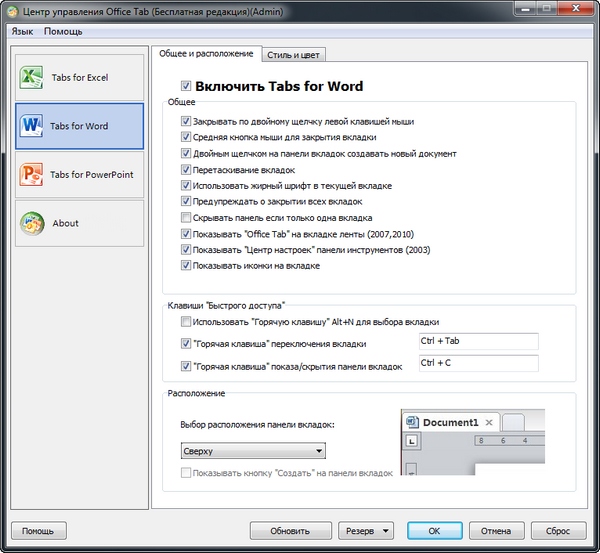Expand the 'Сверху' tab position dropdown

click(x=253, y=451)
